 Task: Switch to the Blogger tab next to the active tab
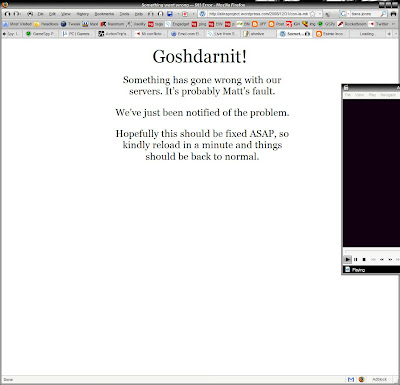pyautogui.click(x=330, y=34)
